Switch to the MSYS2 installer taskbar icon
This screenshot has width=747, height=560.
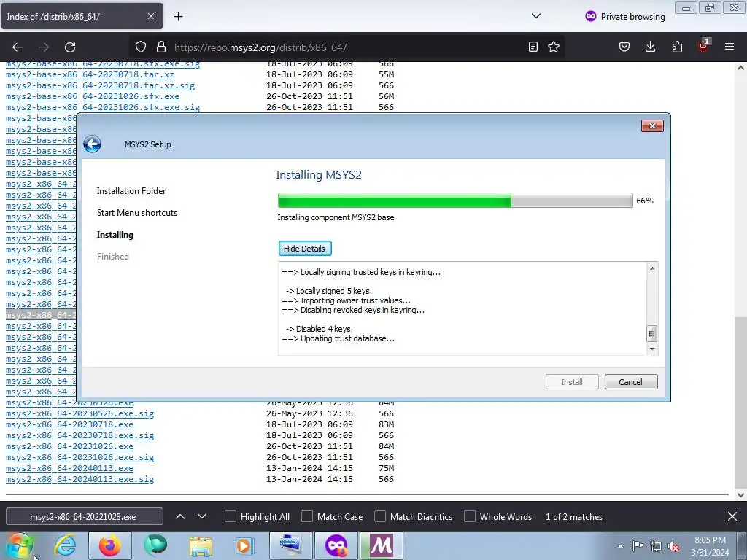pos(382,545)
